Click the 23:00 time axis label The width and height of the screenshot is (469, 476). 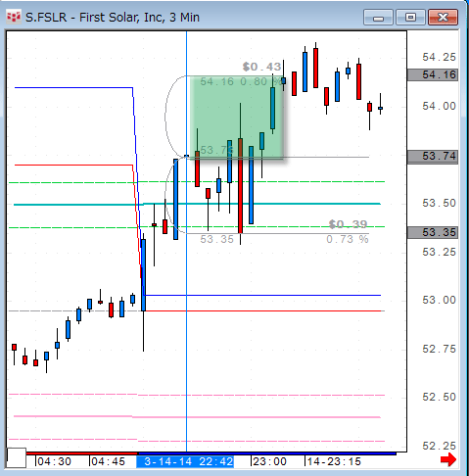(269, 461)
